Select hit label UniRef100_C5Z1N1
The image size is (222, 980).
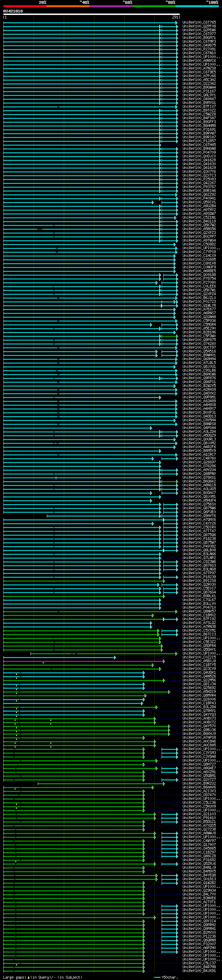199,218
